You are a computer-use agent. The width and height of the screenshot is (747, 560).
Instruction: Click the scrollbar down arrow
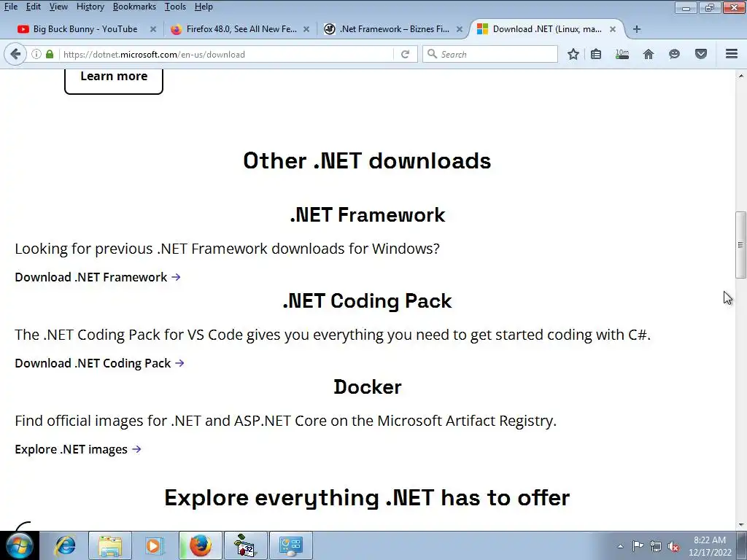point(741,525)
